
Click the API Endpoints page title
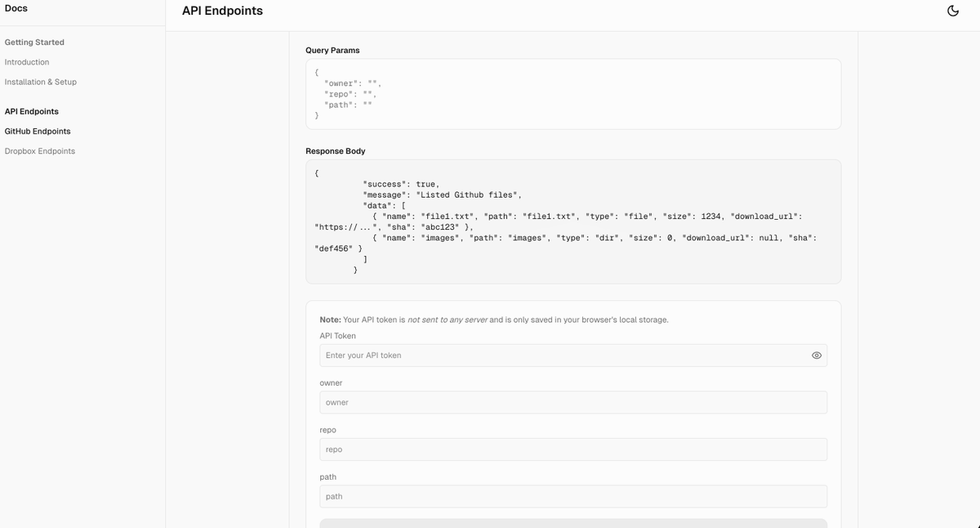[x=222, y=11]
